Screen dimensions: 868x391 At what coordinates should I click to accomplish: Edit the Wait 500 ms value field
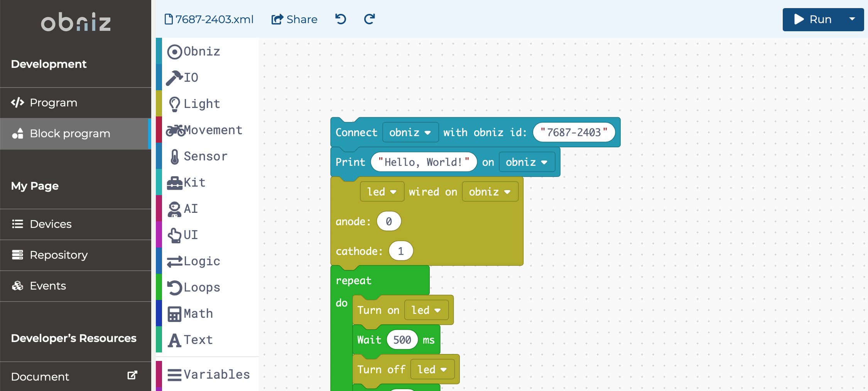click(x=402, y=340)
